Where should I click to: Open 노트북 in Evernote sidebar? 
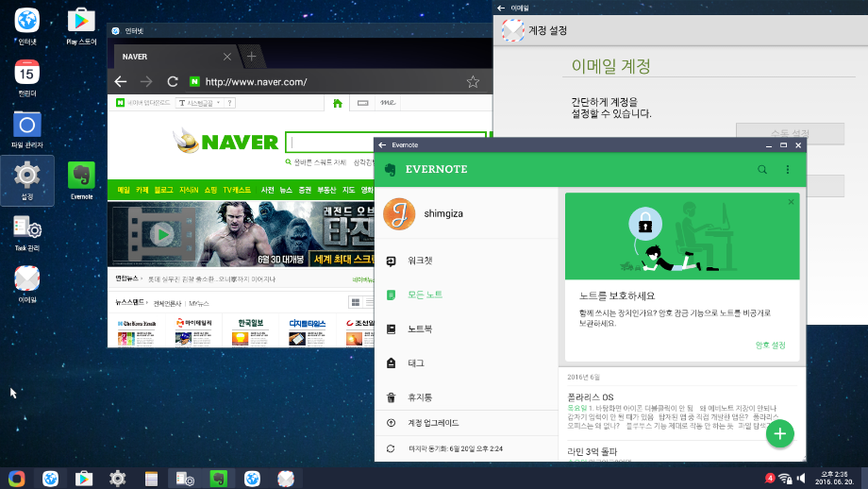466,329
